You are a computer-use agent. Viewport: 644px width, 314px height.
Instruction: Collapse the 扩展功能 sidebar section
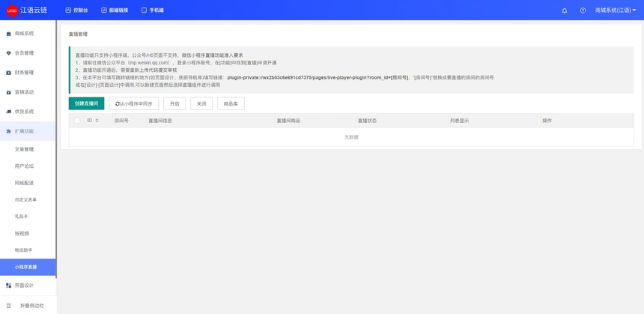(24, 131)
